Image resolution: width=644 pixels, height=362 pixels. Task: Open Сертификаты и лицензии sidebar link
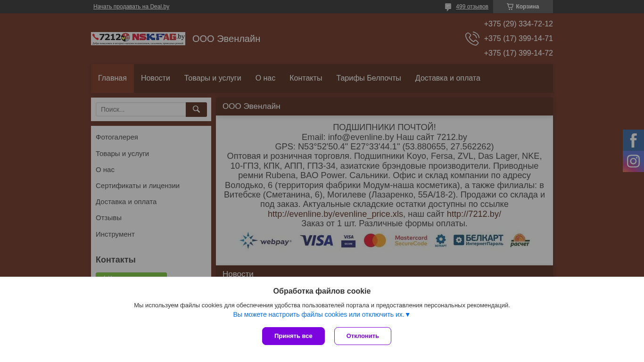(138, 186)
